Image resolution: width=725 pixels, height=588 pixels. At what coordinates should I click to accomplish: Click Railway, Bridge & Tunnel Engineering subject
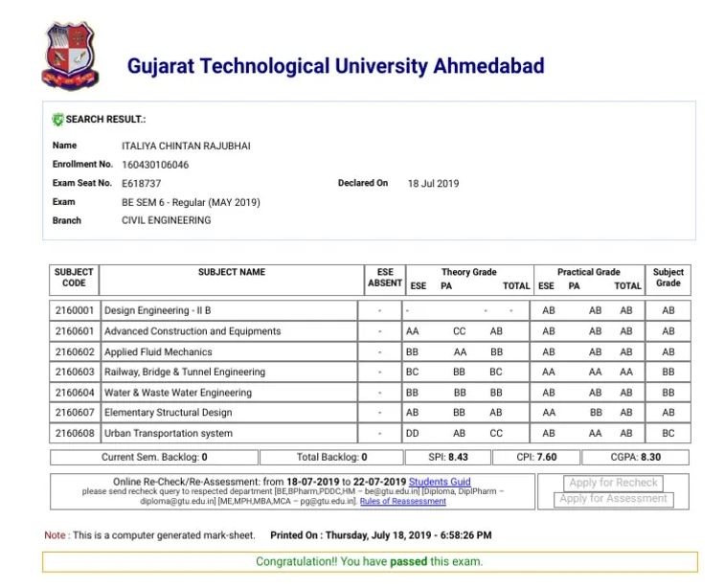pyautogui.click(x=185, y=373)
